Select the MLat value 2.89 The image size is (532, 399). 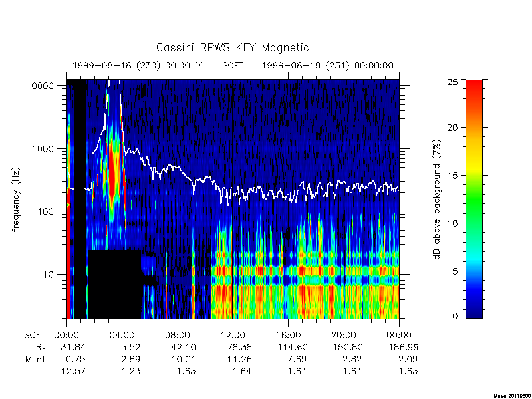(x=130, y=359)
